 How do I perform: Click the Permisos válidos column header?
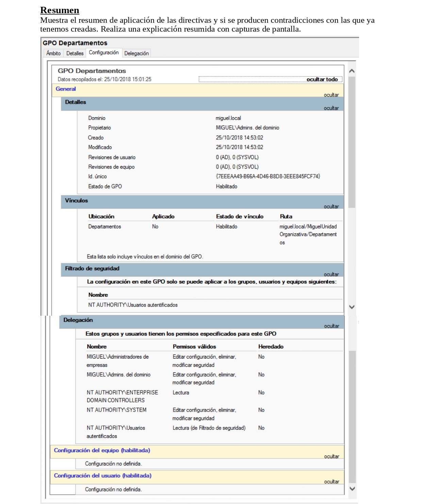click(194, 347)
